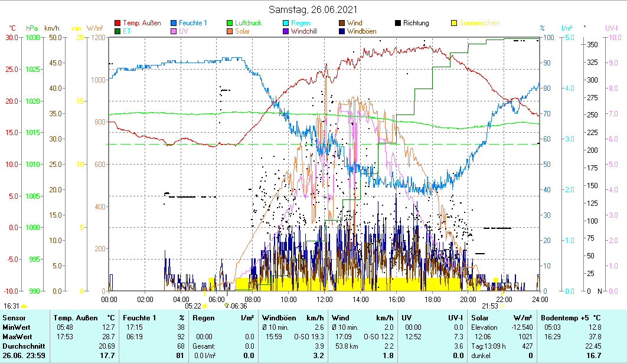
Task: Click the black Richtung legend swatch
Action: tap(398, 24)
